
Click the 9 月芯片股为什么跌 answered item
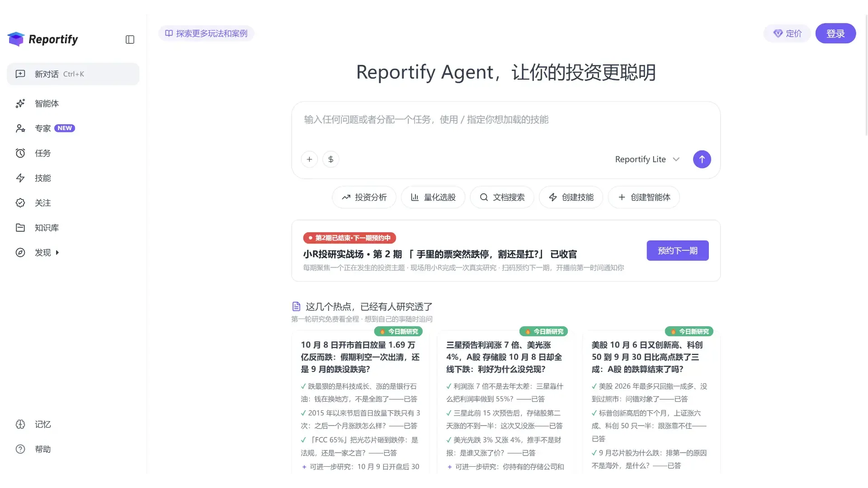[649, 459]
